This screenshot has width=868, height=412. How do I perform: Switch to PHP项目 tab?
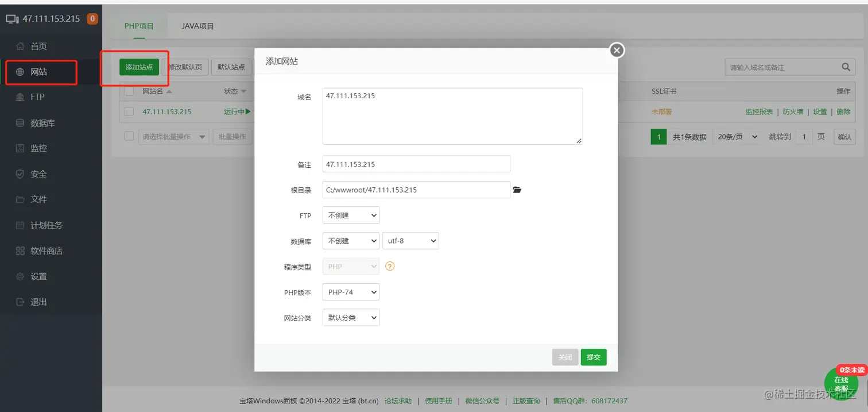(x=139, y=26)
